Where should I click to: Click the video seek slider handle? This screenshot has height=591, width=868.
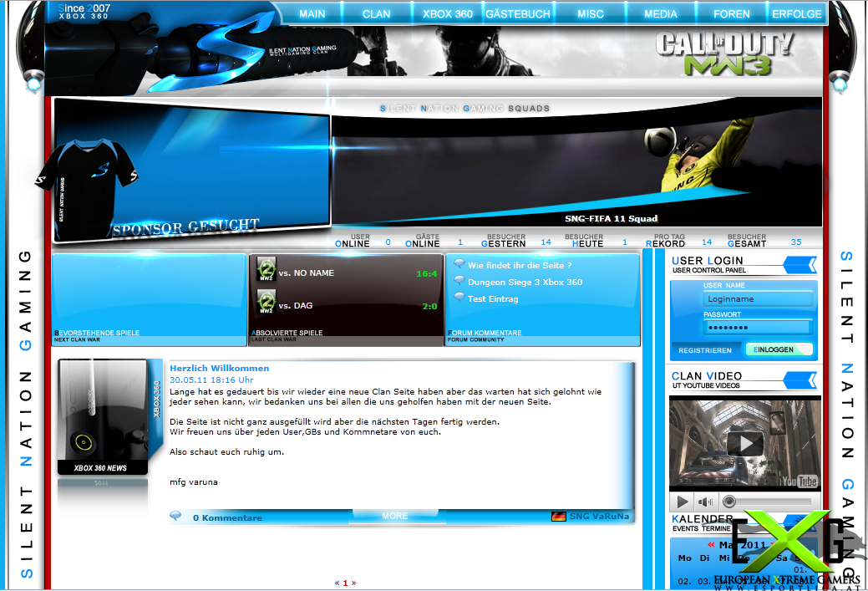point(729,502)
